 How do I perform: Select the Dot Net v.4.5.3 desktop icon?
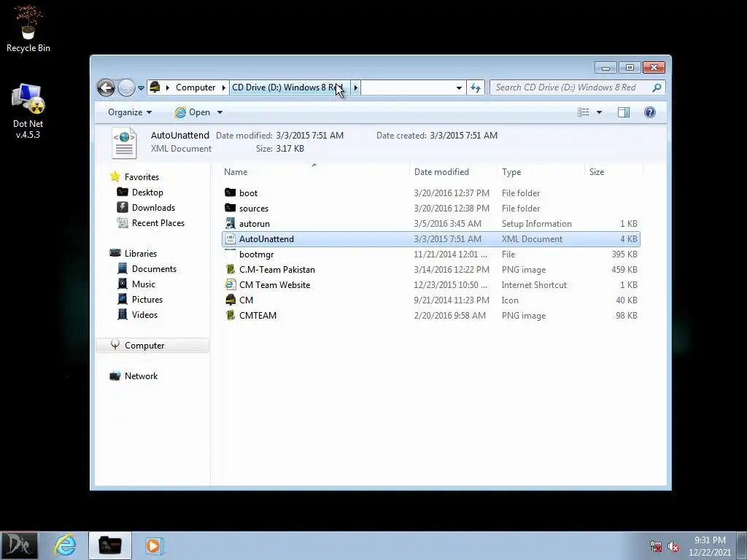(x=28, y=111)
